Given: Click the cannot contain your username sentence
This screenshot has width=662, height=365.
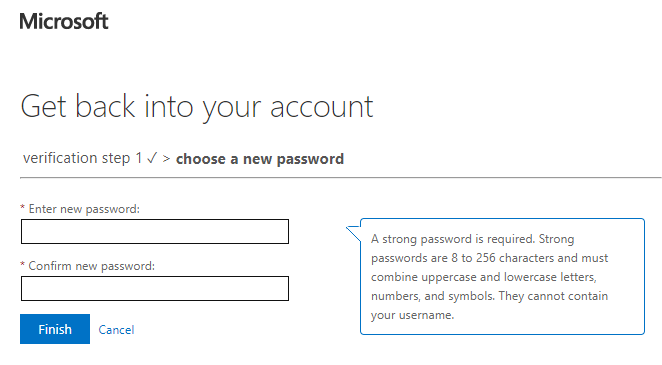Looking at the screenshot, I should (x=489, y=305).
